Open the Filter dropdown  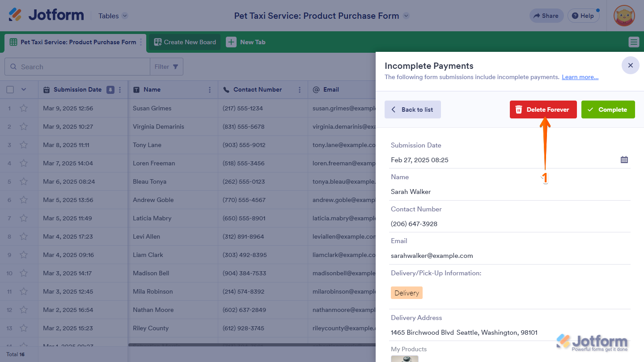point(166,67)
